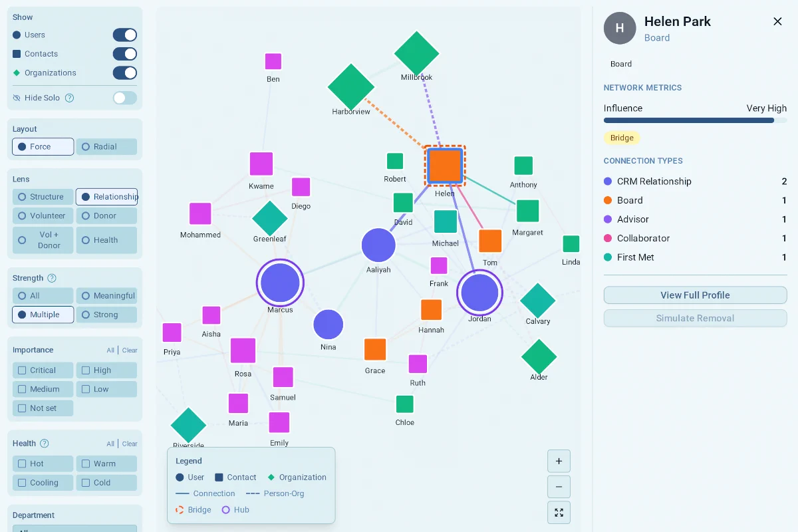Click the Alder organization diamond
Viewport: 798px width, 532px height.
pos(539,357)
